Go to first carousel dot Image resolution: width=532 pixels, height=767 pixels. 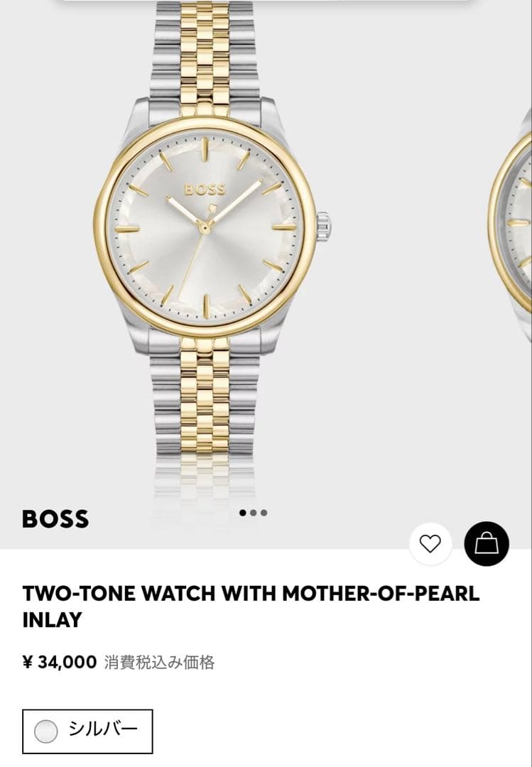(x=243, y=513)
